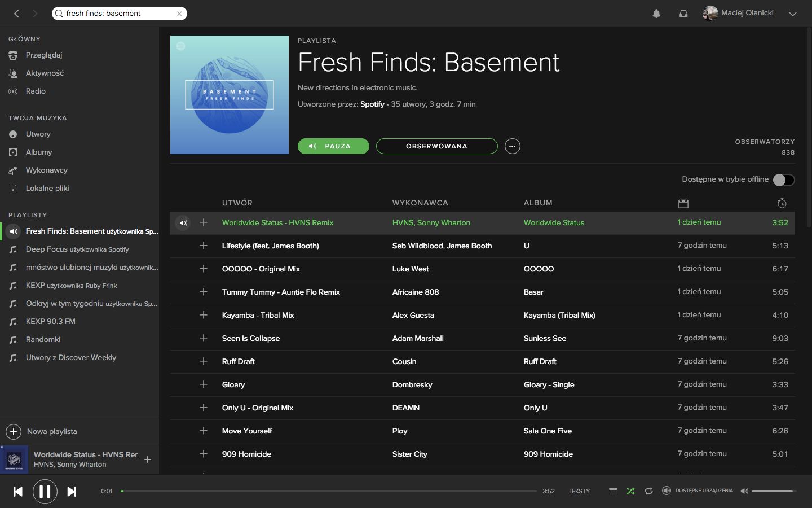The width and height of the screenshot is (812, 508).
Task: Open the now playing album thumbnail
Action: pyautogui.click(x=14, y=459)
